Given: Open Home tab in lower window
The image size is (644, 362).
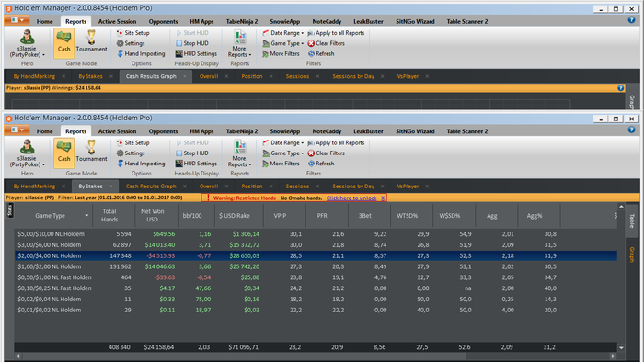Looking at the screenshot, I should [44, 131].
